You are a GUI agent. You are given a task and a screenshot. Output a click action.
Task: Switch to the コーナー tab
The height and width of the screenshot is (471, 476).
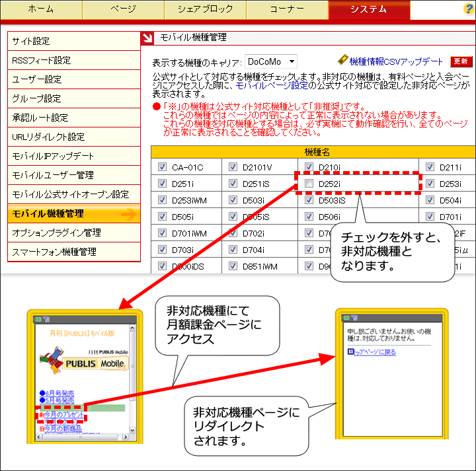click(x=287, y=9)
